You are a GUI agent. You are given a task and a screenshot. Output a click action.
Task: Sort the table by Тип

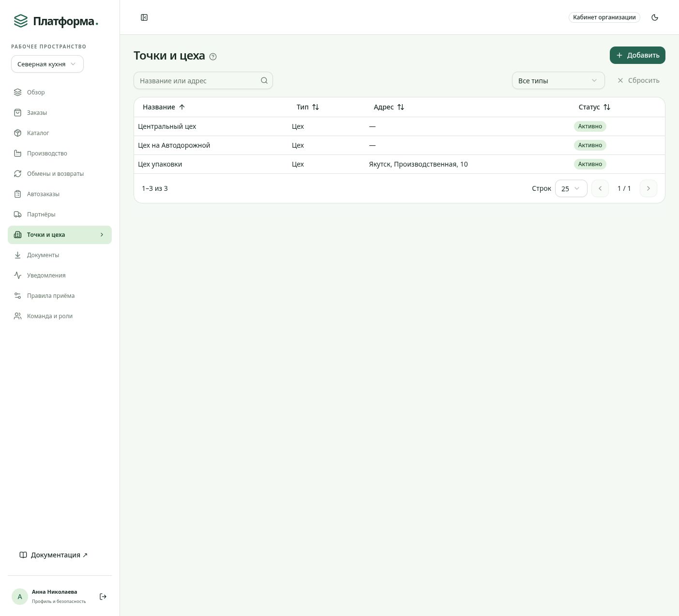pyautogui.click(x=308, y=107)
